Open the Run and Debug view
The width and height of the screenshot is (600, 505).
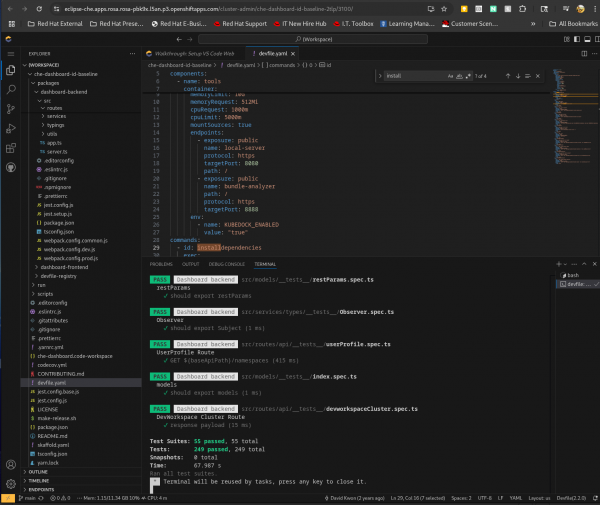tap(11, 129)
